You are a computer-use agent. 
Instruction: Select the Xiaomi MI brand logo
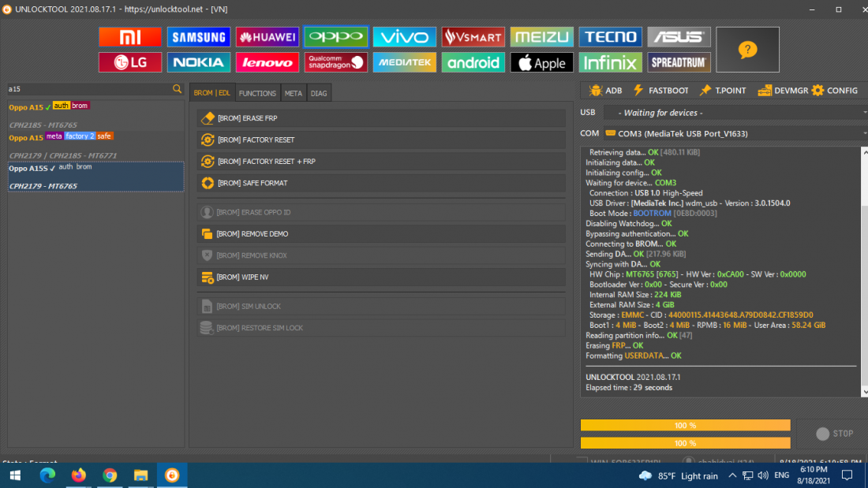point(130,37)
